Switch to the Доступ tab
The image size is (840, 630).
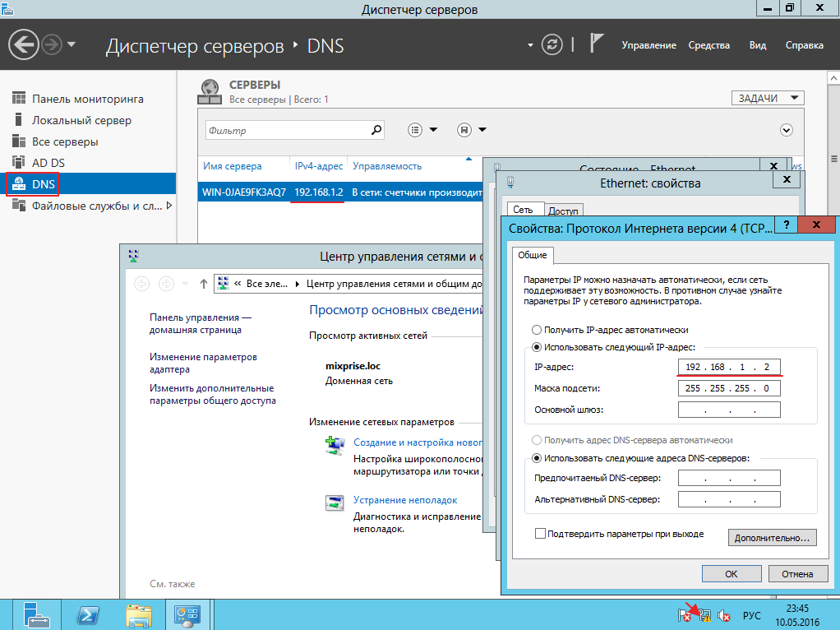563,211
